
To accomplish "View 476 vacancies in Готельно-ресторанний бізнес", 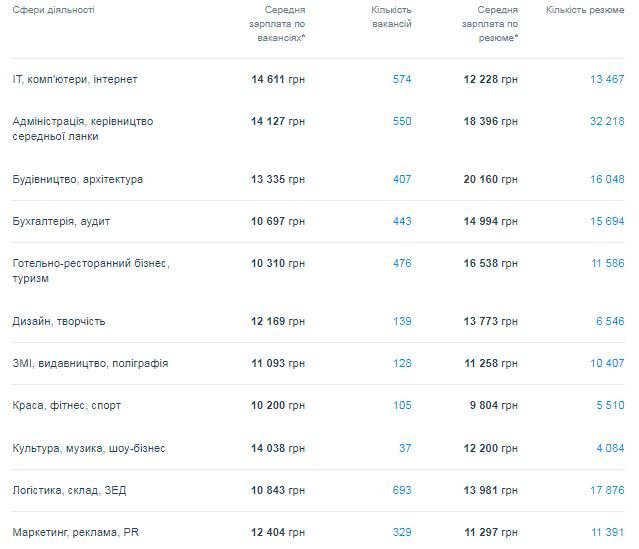I will tap(402, 263).
